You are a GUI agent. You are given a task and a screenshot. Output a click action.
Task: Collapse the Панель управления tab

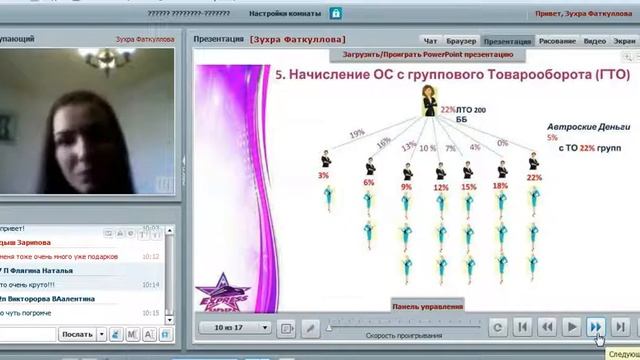tap(427, 306)
